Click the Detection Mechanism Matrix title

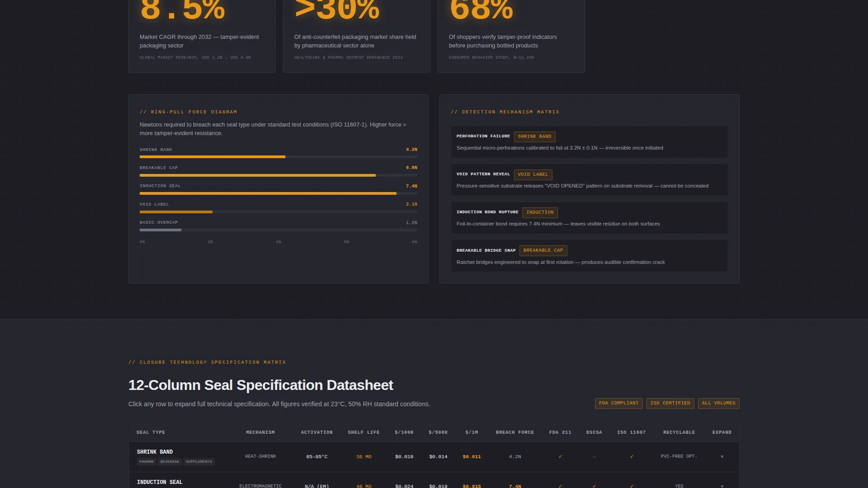pos(505,112)
